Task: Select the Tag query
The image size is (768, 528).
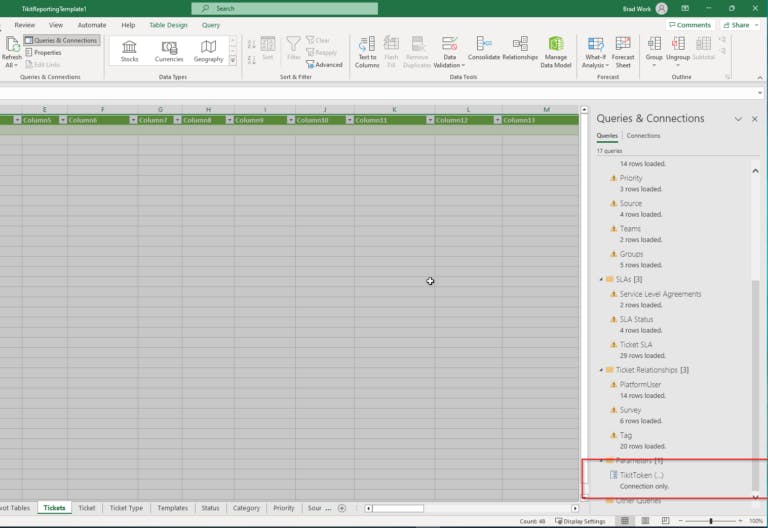Action: (x=625, y=435)
